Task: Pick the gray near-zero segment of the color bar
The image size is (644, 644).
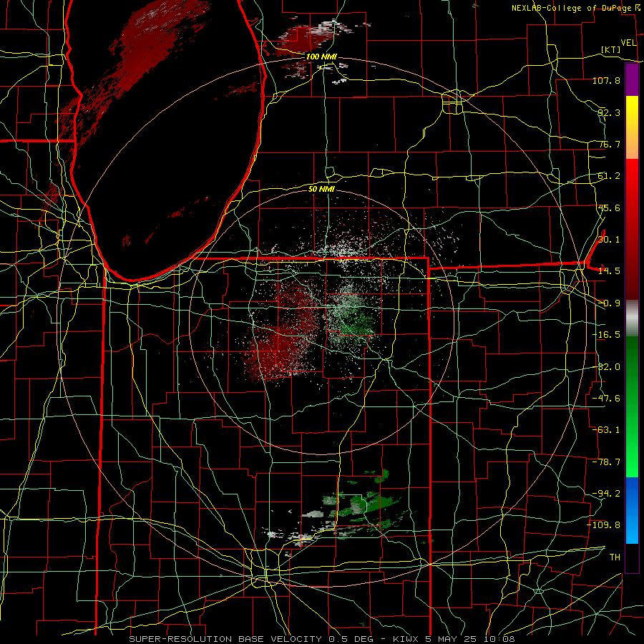Action: click(632, 318)
